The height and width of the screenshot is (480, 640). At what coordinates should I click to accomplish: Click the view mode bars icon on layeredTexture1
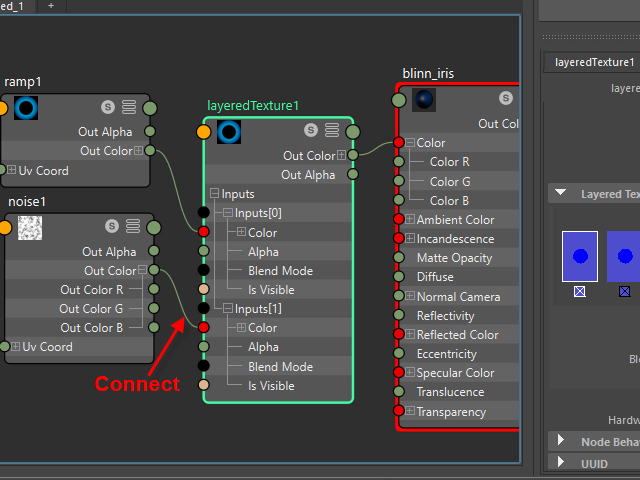[x=332, y=130]
